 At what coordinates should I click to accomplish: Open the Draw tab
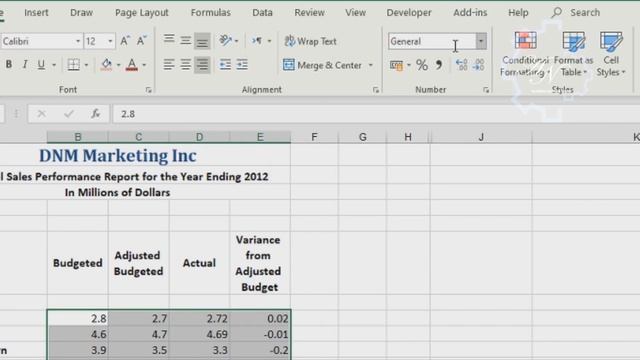point(81,13)
